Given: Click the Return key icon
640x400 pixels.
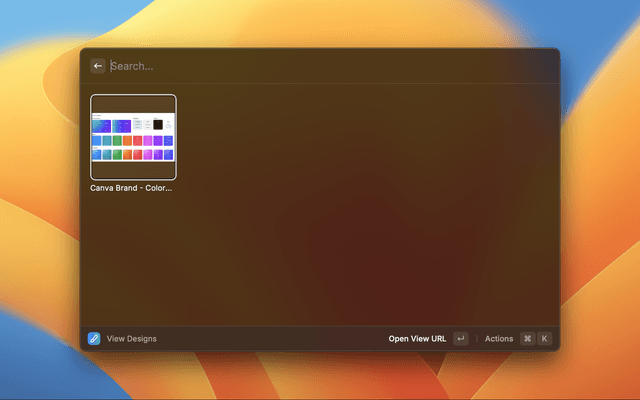Looking at the screenshot, I should 460,339.
